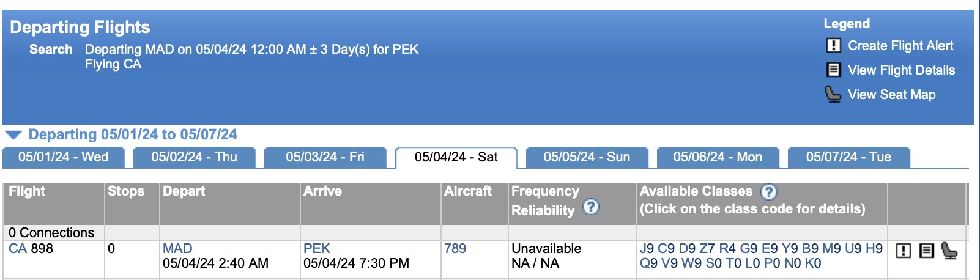The image size is (980, 280).
Task: Open the PEK arrival airport link
Action: [317, 249]
